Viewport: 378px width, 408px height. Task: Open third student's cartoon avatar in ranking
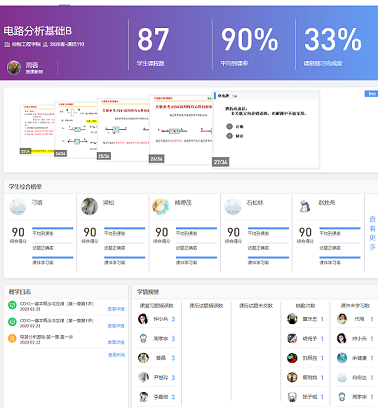161,206
